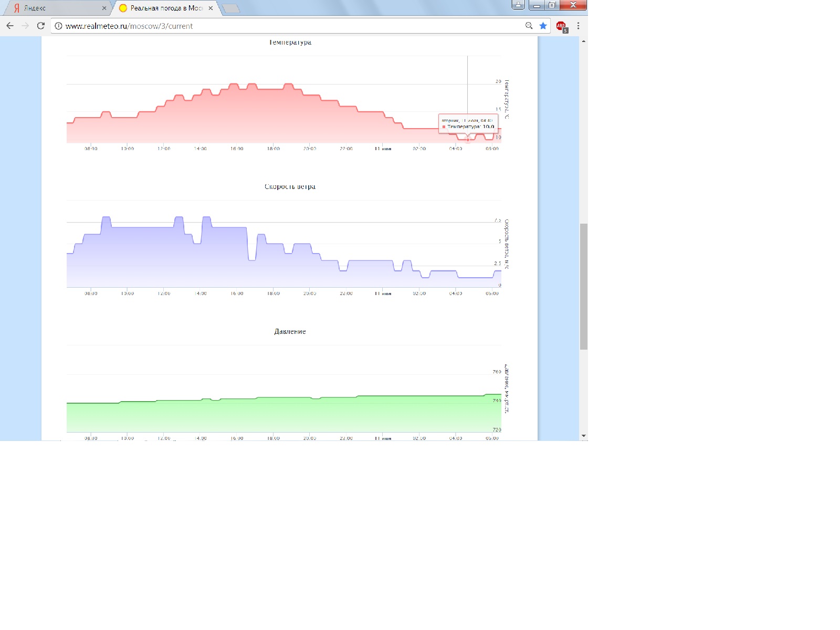840x630 pixels.
Task: Reload the realmeteo page
Action: point(41,26)
